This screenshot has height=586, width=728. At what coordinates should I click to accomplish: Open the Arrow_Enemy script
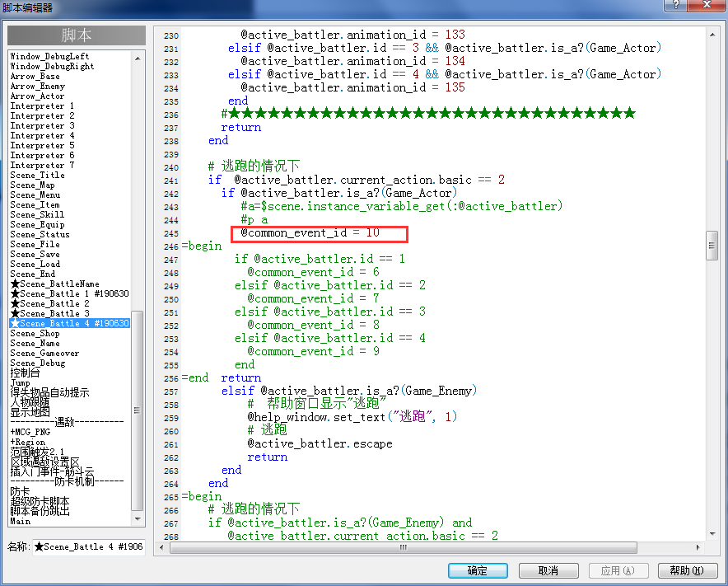coord(38,86)
